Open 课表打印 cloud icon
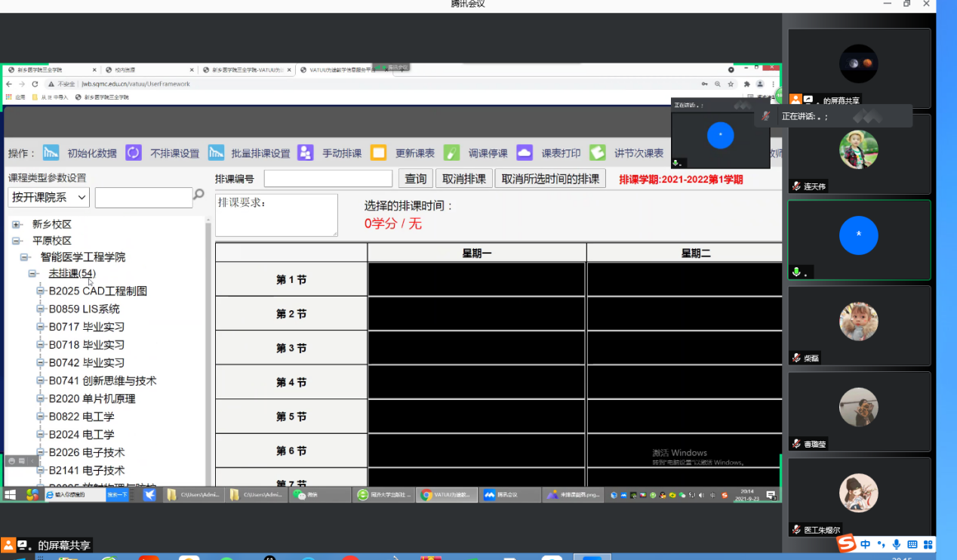Viewport: 957px width, 560px height. 525,153
